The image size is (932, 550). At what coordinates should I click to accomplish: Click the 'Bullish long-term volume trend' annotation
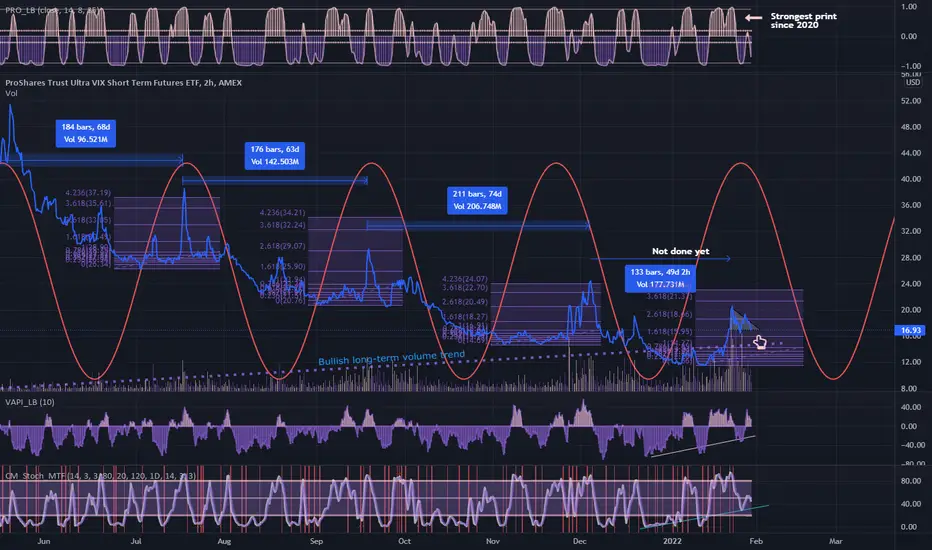(392, 358)
